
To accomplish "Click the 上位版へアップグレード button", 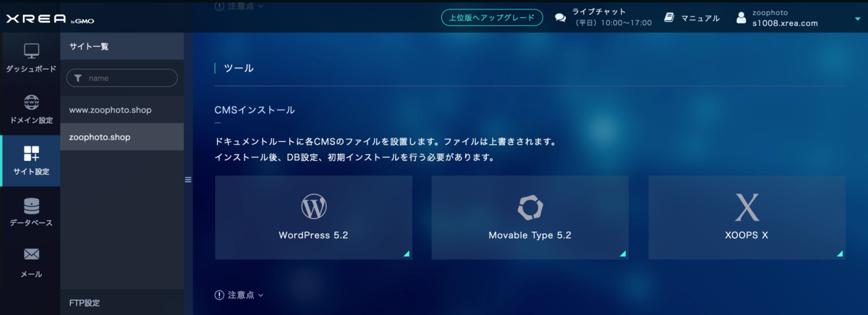I will pos(492,18).
